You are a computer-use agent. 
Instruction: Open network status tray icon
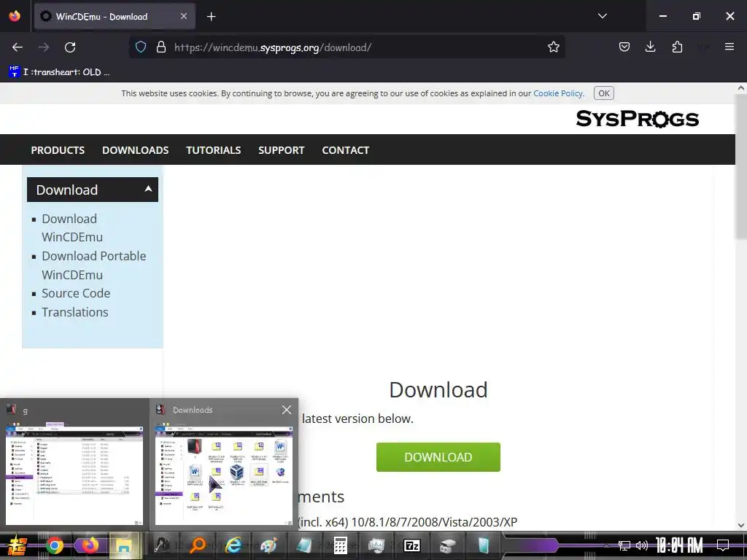coord(624,545)
